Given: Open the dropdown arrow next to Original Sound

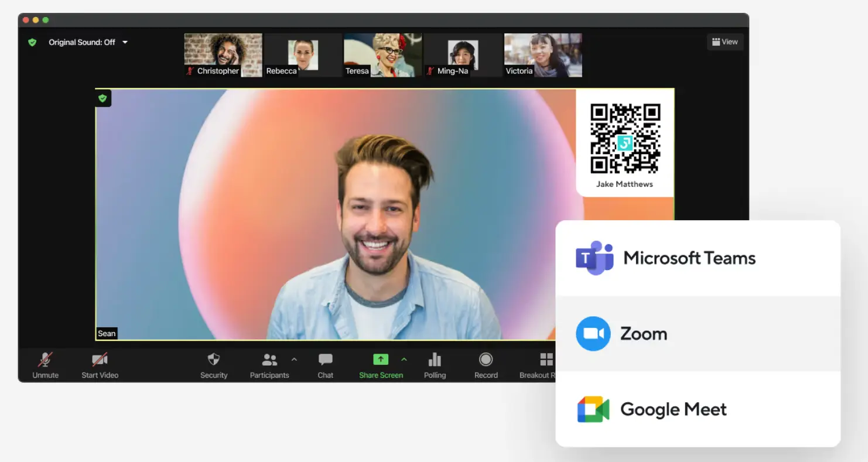Looking at the screenshot, I should pos(125,42).
